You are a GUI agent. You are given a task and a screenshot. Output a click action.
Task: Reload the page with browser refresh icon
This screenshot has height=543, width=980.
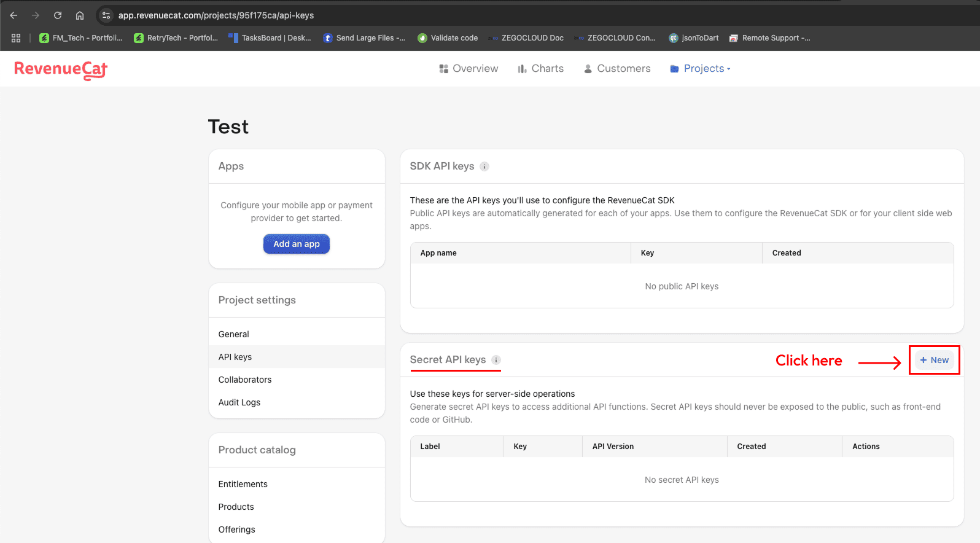(x=58, y=15)
